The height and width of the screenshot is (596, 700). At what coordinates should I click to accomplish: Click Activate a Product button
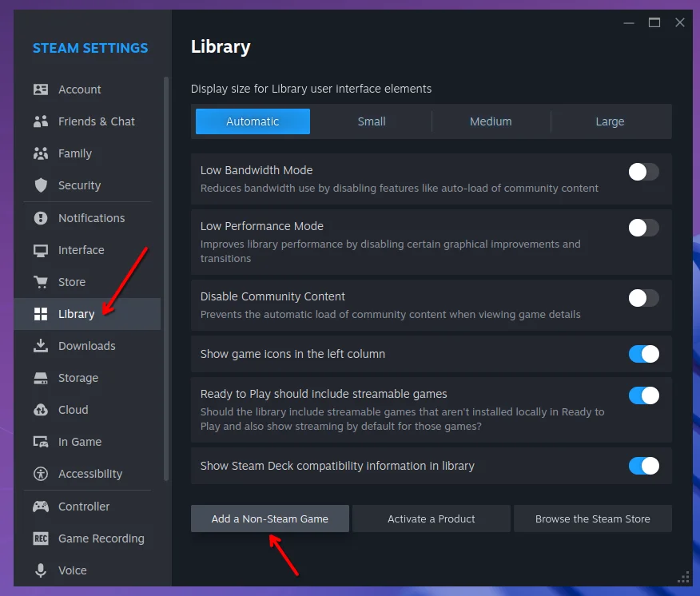tap(432, 519)
